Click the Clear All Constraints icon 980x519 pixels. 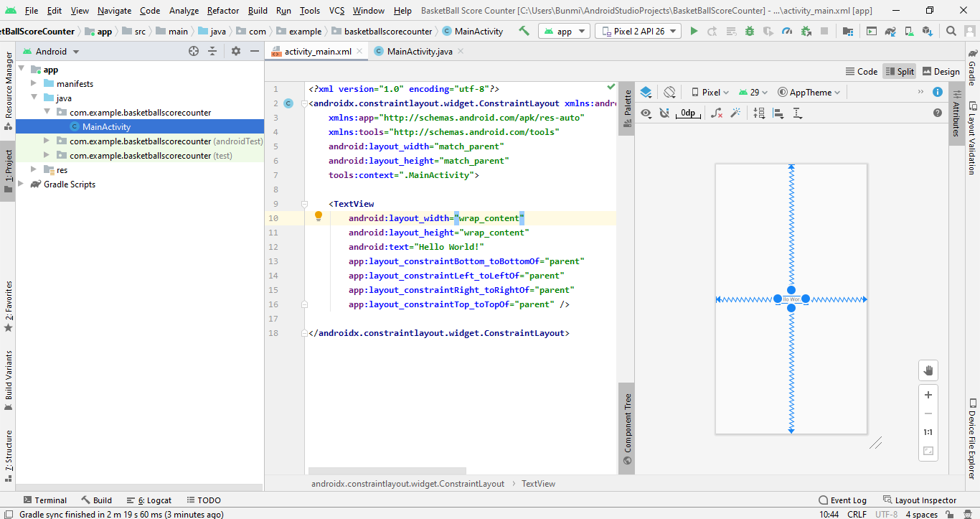717,113
